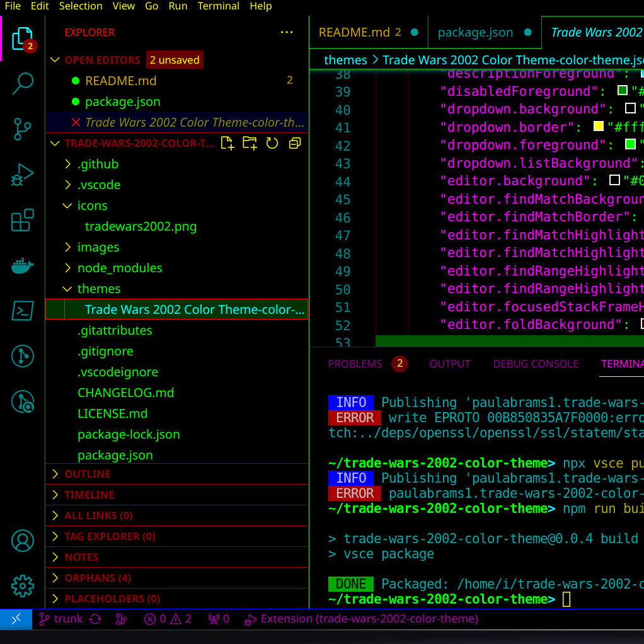The width and height of the screenshot is (644, 644).
Task: Expand the Orphans (4) section
Action: [176, 578]
